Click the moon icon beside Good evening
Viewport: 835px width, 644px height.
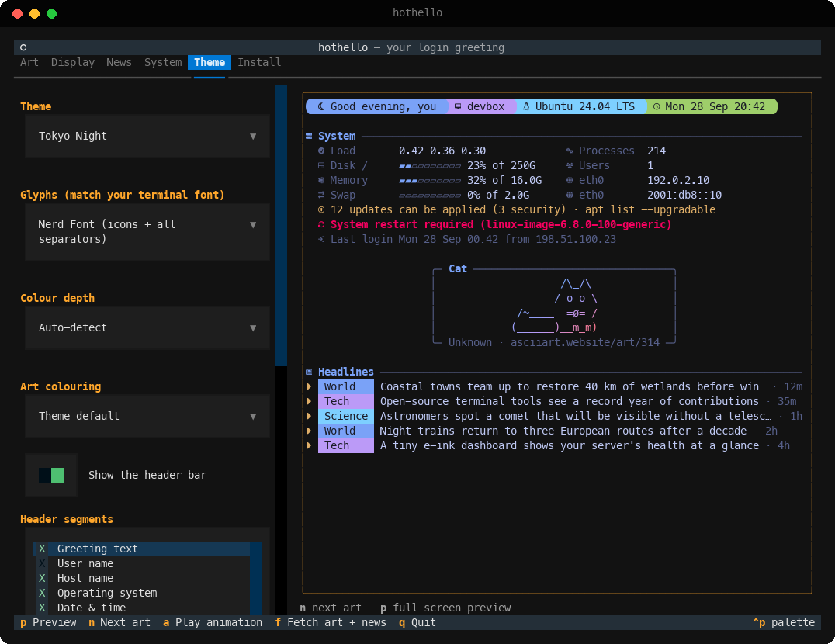tap(321, 106)
